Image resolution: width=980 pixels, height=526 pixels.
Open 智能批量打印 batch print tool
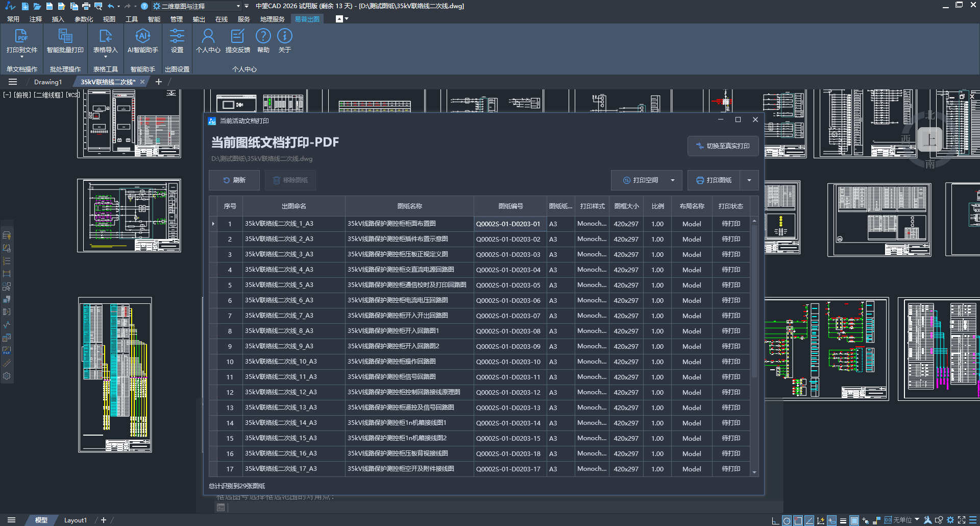click(65, 37)
